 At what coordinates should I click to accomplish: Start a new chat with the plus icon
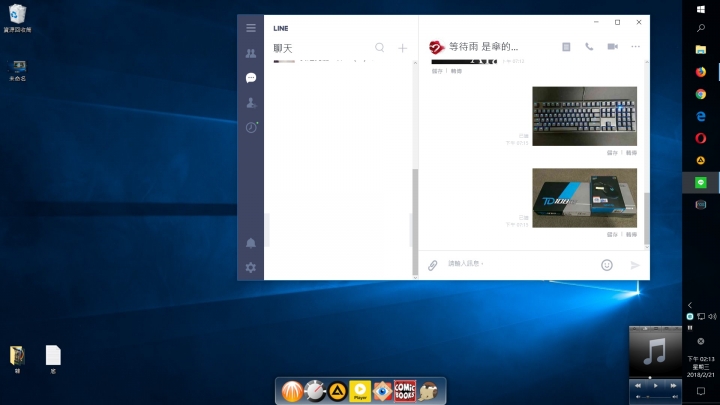coord(402,48)
